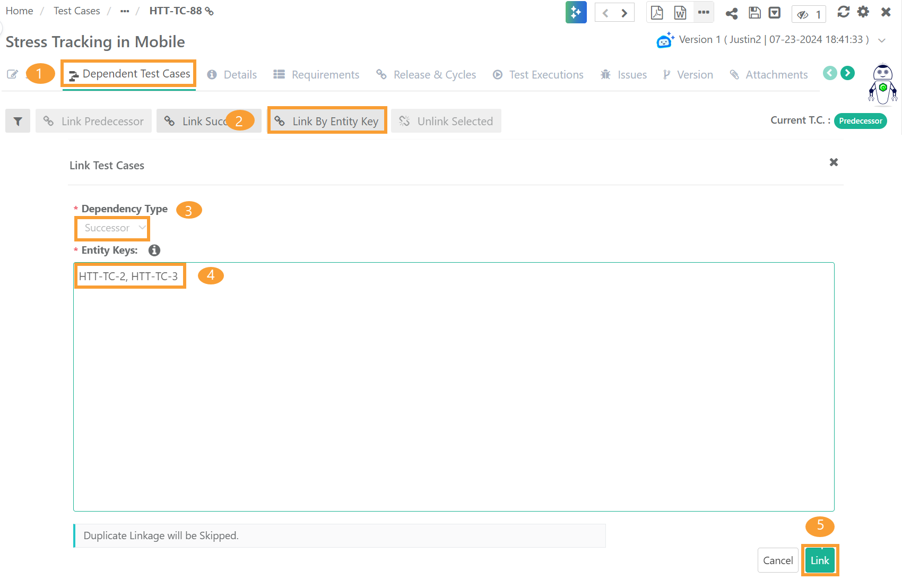Go to next test case arrow
The height and width of the screenshot is (588, 902).
[x=625, y=13]
